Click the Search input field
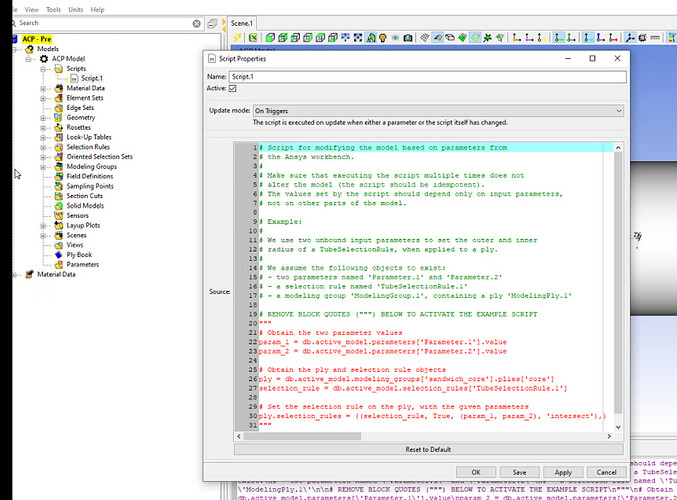 104,23
